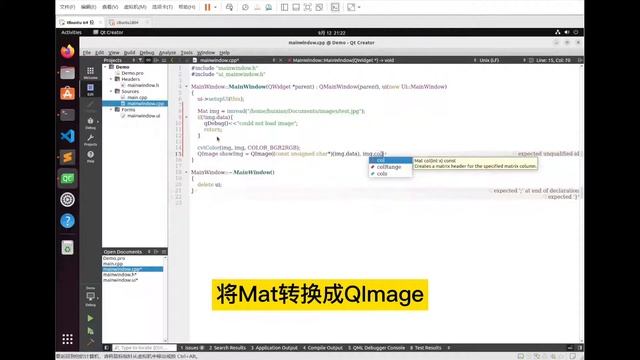640x360 pixels.
Task: Choose colRange from autocomplete popup
Action: (x=390, y=167)
